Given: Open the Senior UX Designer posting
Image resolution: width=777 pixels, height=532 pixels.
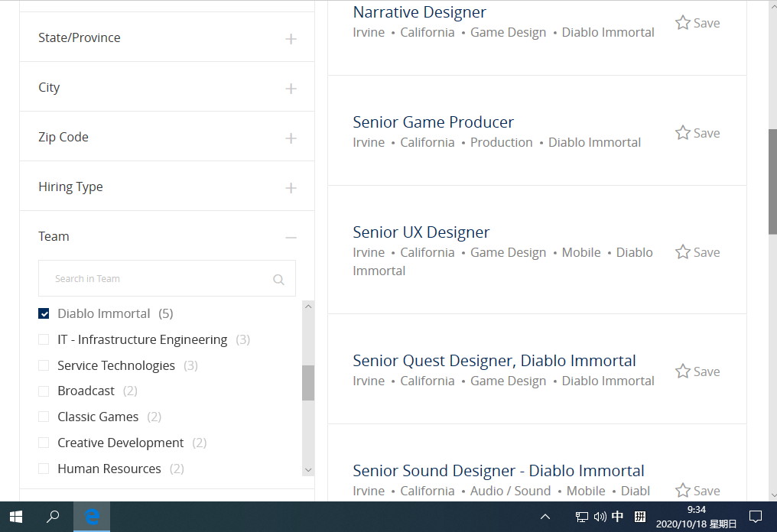Looking at the screenshot, I should [x=421, y=232].
